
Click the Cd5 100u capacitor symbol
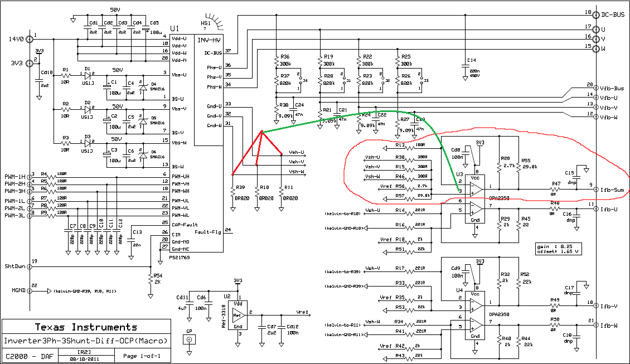(146, 28)
